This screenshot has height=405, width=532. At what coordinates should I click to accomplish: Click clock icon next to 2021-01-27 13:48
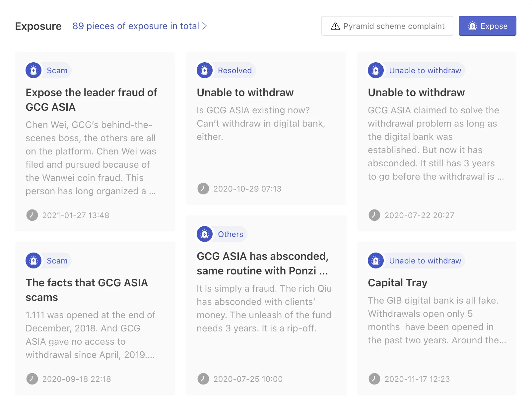click(32, 215)
